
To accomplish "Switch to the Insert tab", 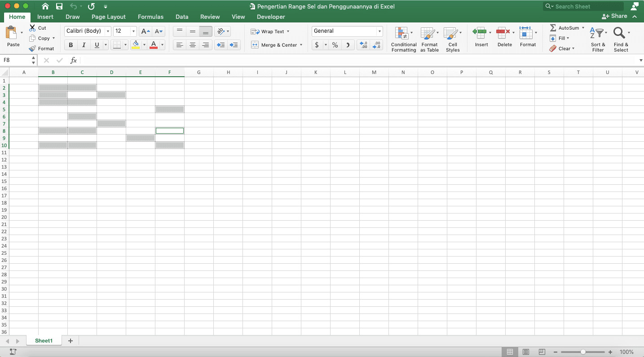I will click(45, 17).
